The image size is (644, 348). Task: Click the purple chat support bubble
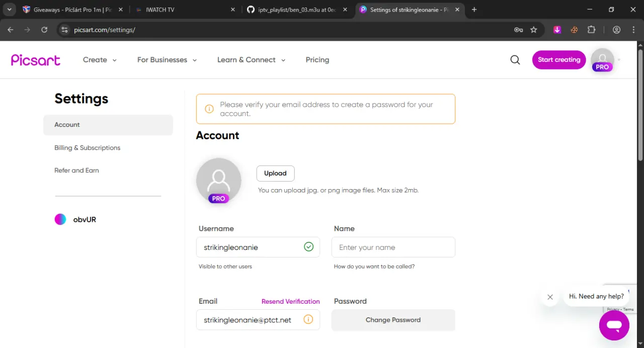pos(614,325)
